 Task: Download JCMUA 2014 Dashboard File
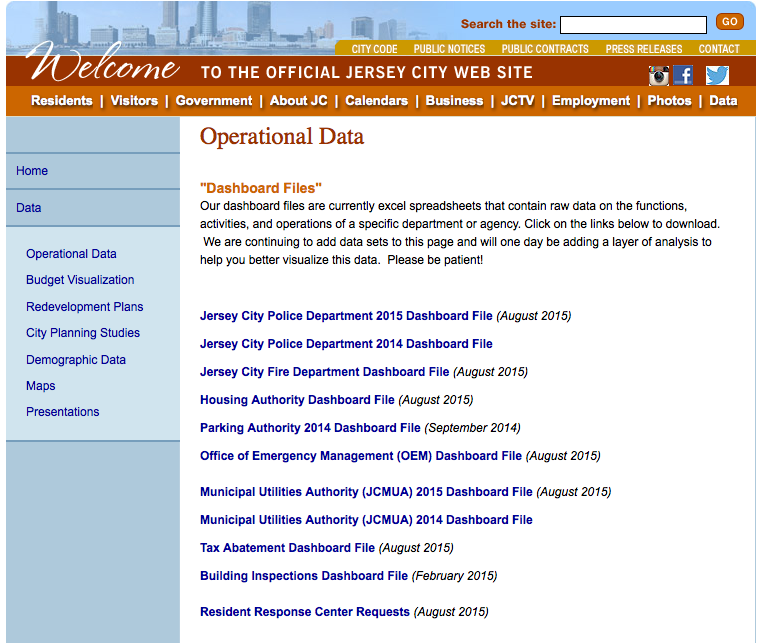366,519
